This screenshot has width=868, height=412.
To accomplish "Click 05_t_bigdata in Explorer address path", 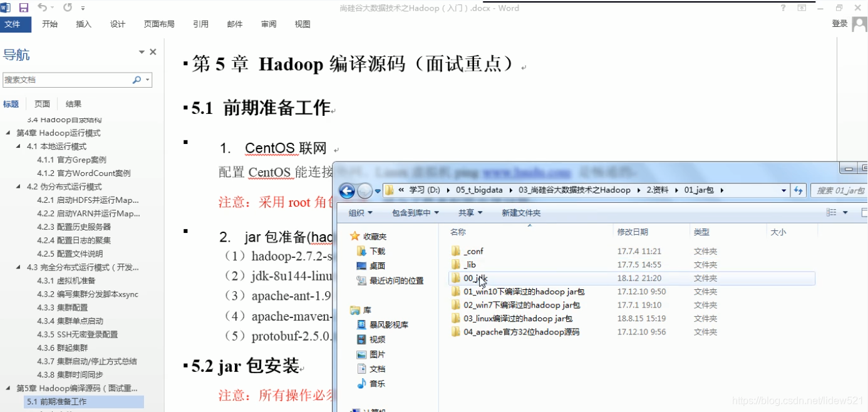I will tap(478, 190).
